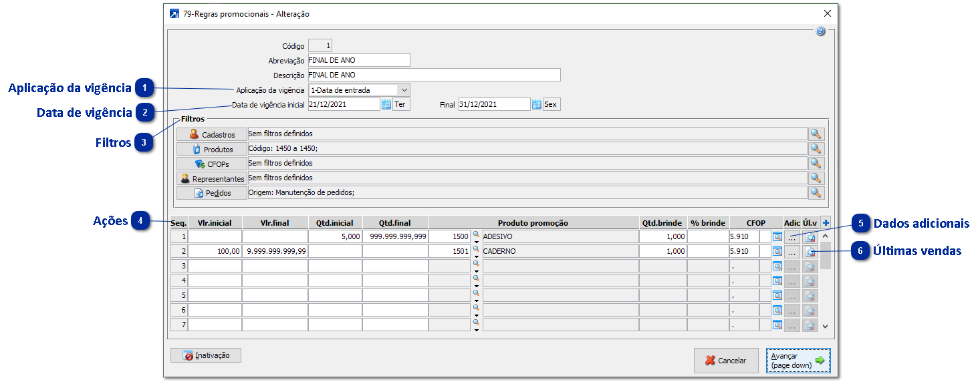Image resolution: width=980 pixels, height=388 pixels.
Task: View últimas vendas icon for the CADERNO row
Action: click(x=810, y=252)
